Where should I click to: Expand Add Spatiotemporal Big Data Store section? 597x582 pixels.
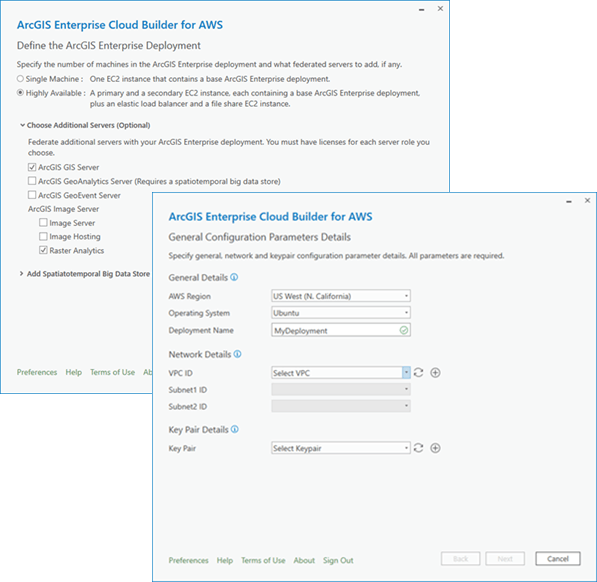(x=21, y=273)
